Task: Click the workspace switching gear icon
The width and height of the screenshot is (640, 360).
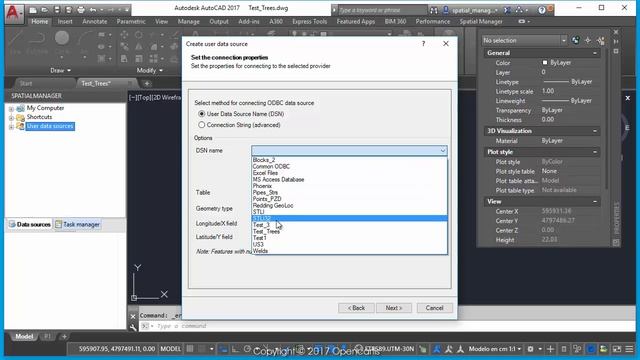Action: tap(530, 349)
